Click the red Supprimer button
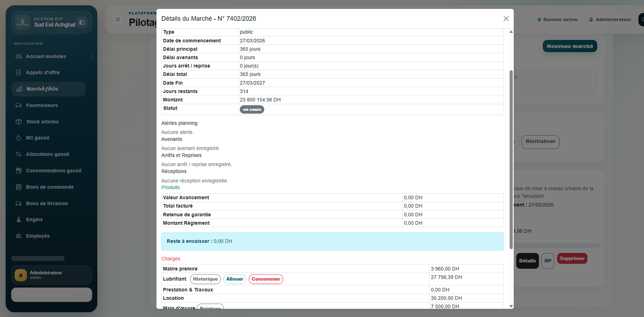This screenshot has width=644, height=317. pyautogui.click(x=572, y=259)
